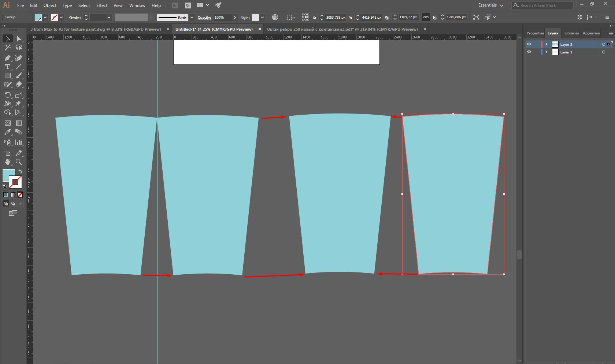Open the Basic brush definition dropdown

(x=192, y=17)
